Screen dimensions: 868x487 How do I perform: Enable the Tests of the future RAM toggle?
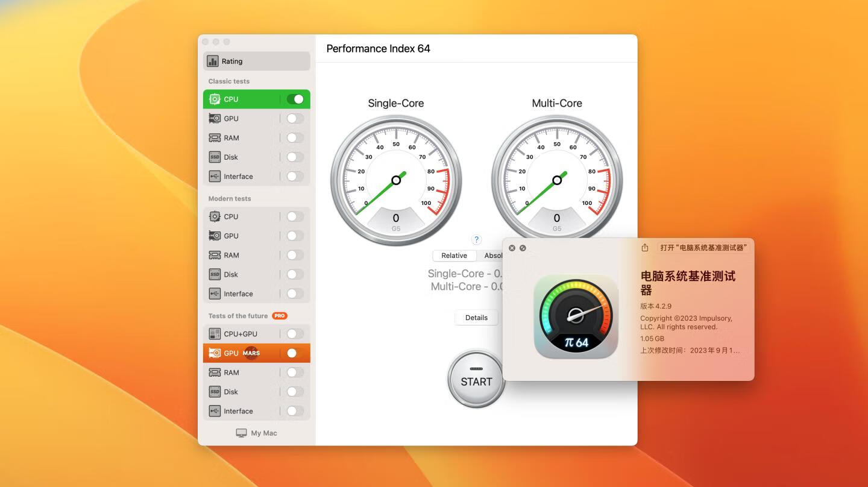click(x=295, y=372)
